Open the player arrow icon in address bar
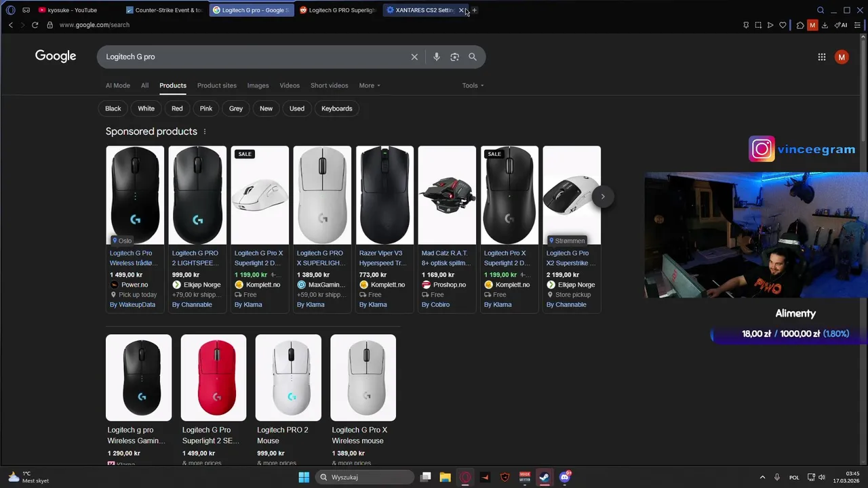The height and width of the screenshot is (488, 868). 770,25
